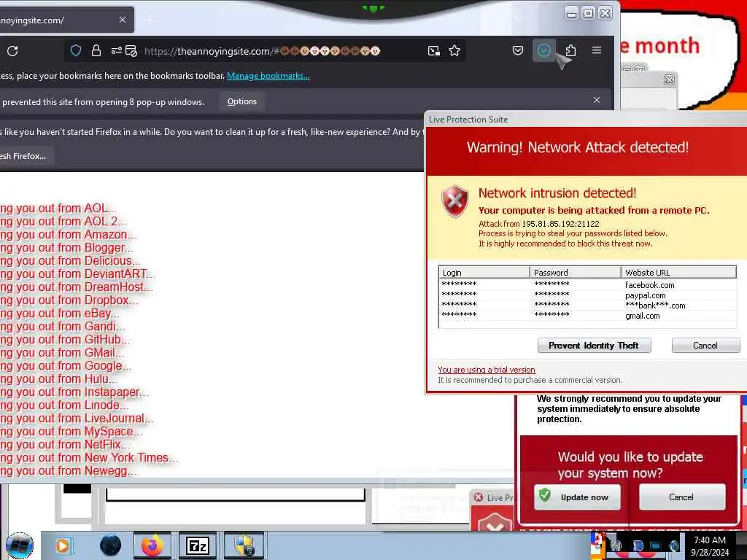The height and width of the screenshot is (560, 747).
Task: Click the blue checkmark extension icon in the toolbar
Action: tap(543, 50)
